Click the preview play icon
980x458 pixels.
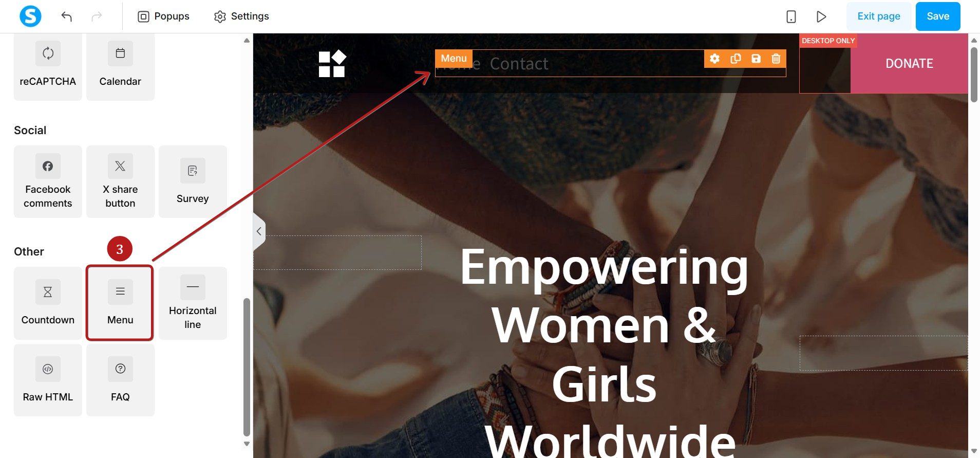821,16
